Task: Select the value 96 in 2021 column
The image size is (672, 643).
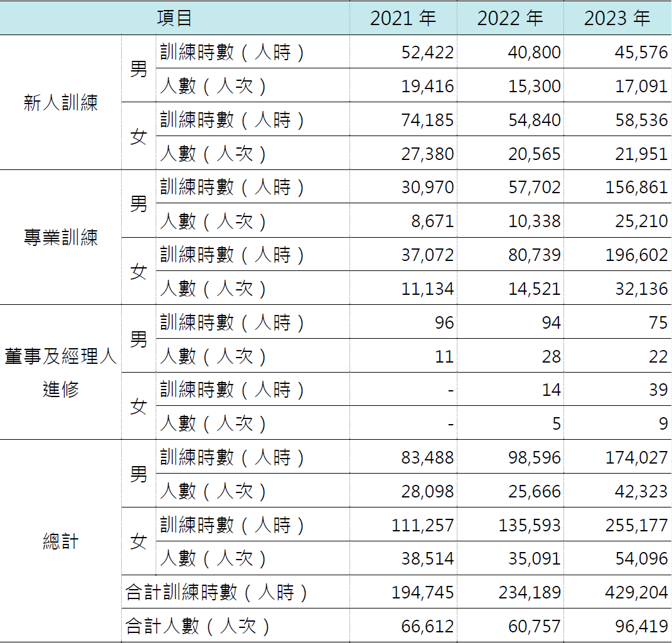Action: click(x=444, y=322)
